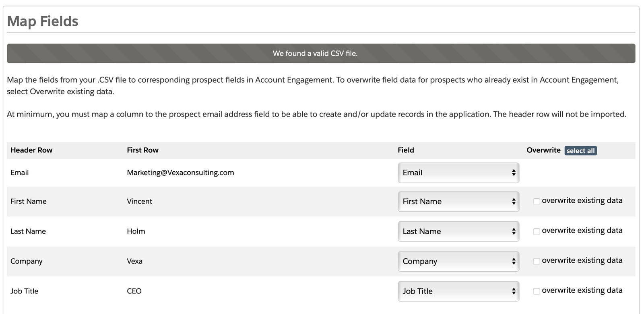Open the First Name field mapping dropdown

[458, 202]
